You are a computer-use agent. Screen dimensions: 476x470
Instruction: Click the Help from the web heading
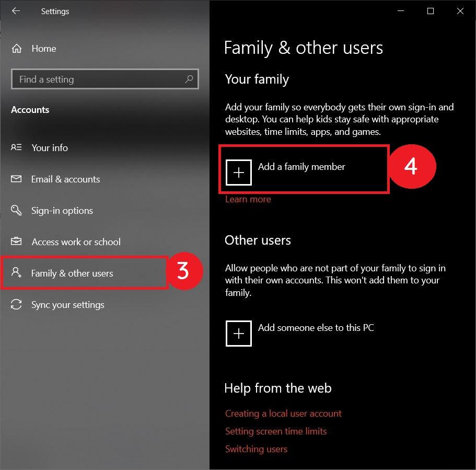coord(278,388)
